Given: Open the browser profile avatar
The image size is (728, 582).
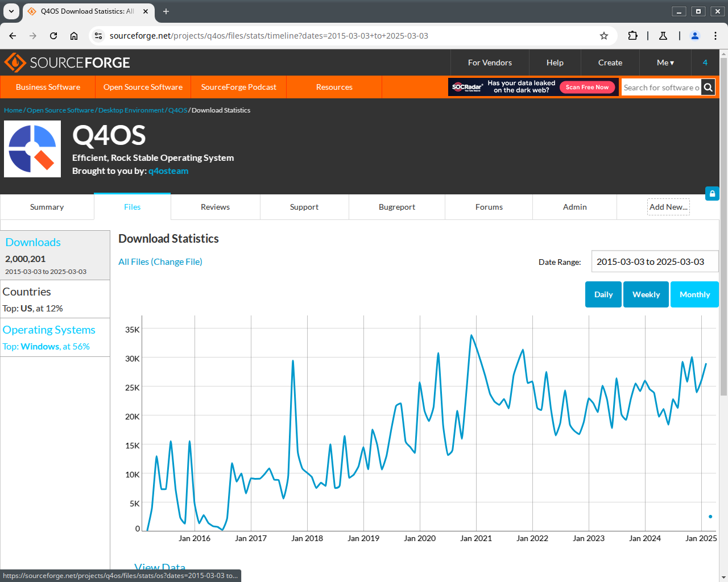Looking at the screenshot, I should point(694,36).
